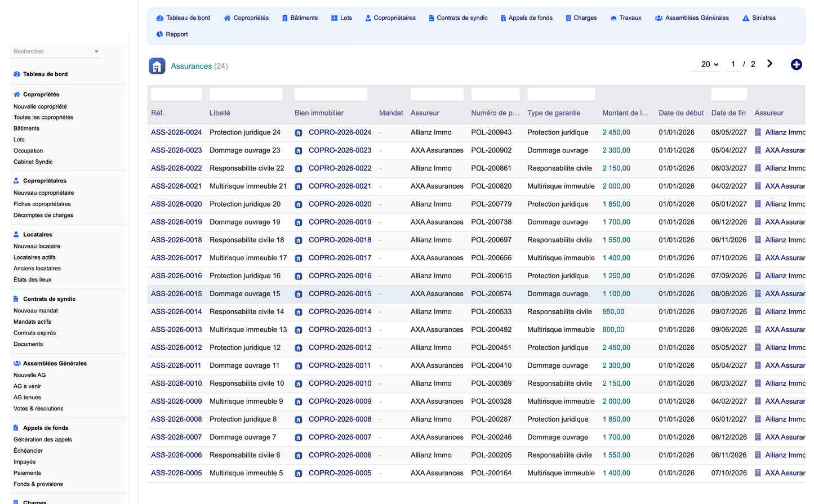814x504 pixels.
Task: Click the sidebar Copropriétés home icon
Action: click(17, 95)
